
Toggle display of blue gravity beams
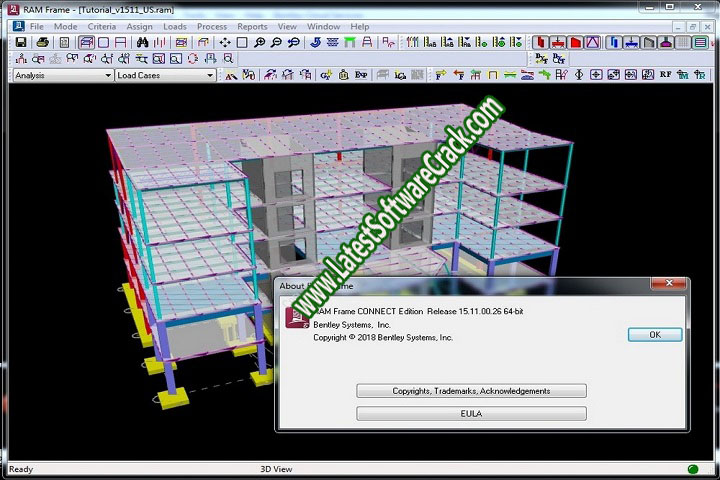pyautogui.click(x=631, y=43)
